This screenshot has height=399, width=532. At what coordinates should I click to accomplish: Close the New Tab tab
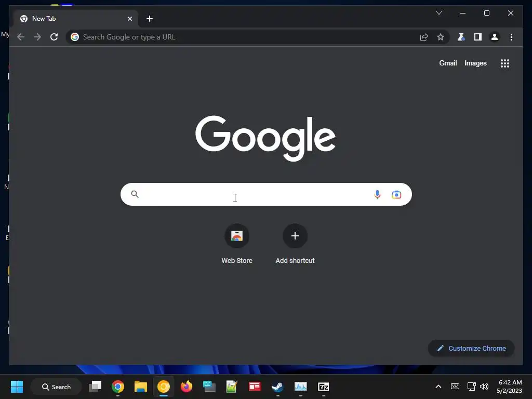129,19
